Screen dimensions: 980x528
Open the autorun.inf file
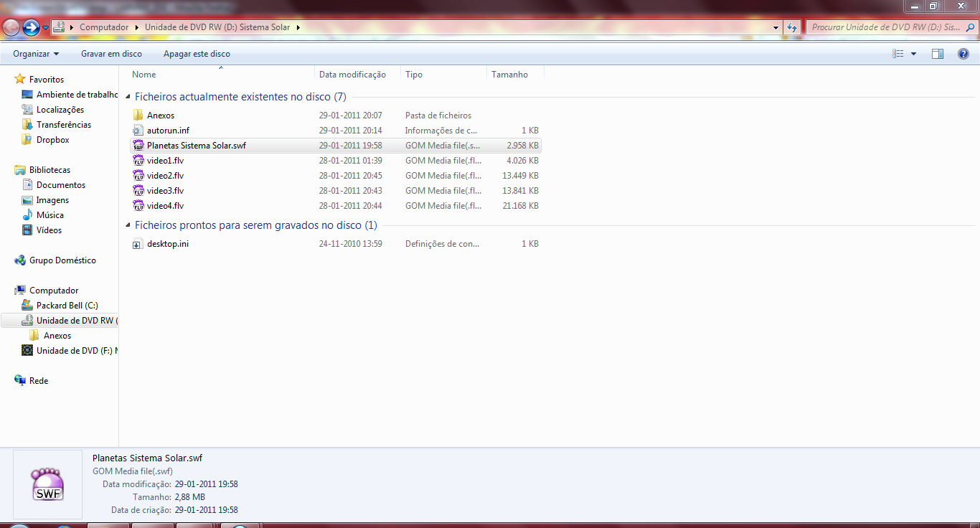tap(166, 130)
